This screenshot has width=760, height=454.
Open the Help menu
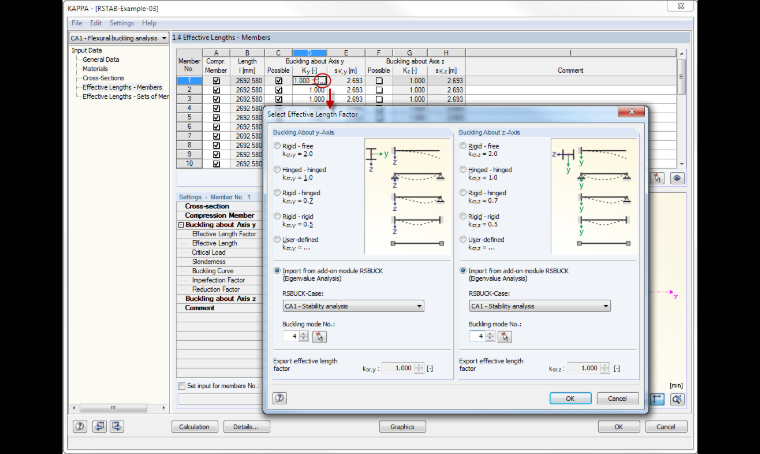(x=149, y=23)
